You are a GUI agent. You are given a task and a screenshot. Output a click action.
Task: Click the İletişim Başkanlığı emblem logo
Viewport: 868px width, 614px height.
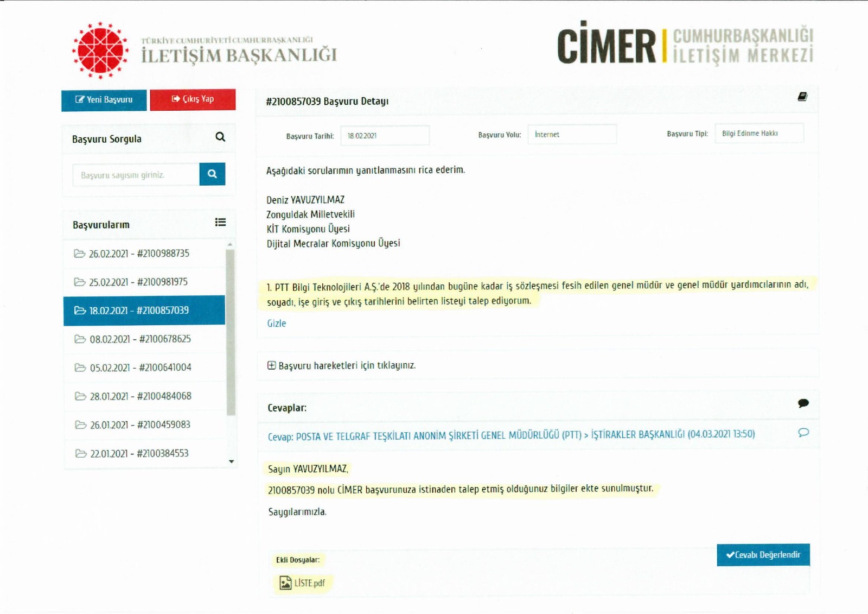pos(100,50)
